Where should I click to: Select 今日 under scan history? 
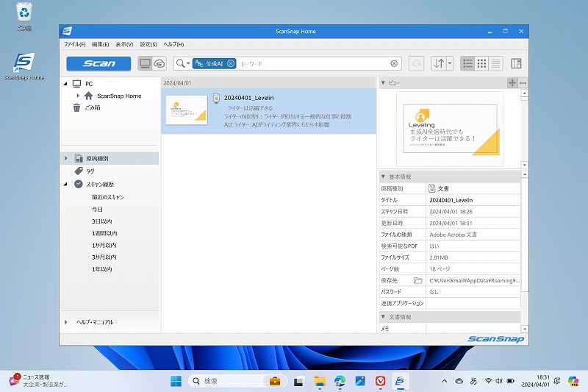tap(97, 210)
